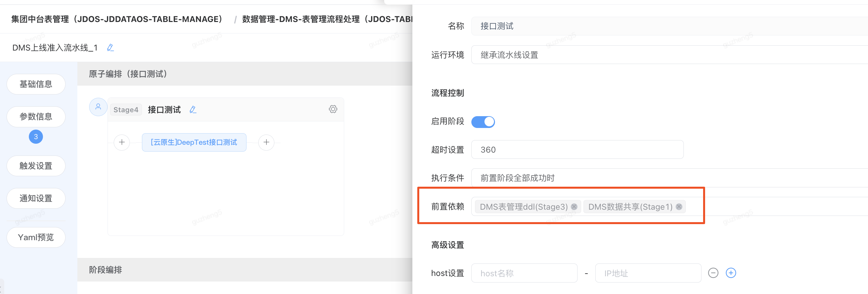
Task: Click breadcrumb 数据管理-DMS-表管理流程处理 link
Action: click(327, 19)
